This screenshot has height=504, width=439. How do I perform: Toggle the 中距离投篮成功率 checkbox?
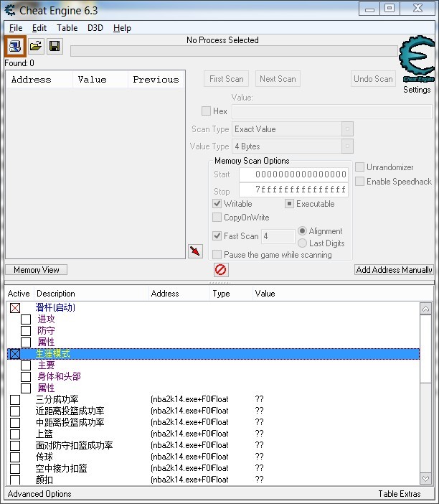point(15,423)
